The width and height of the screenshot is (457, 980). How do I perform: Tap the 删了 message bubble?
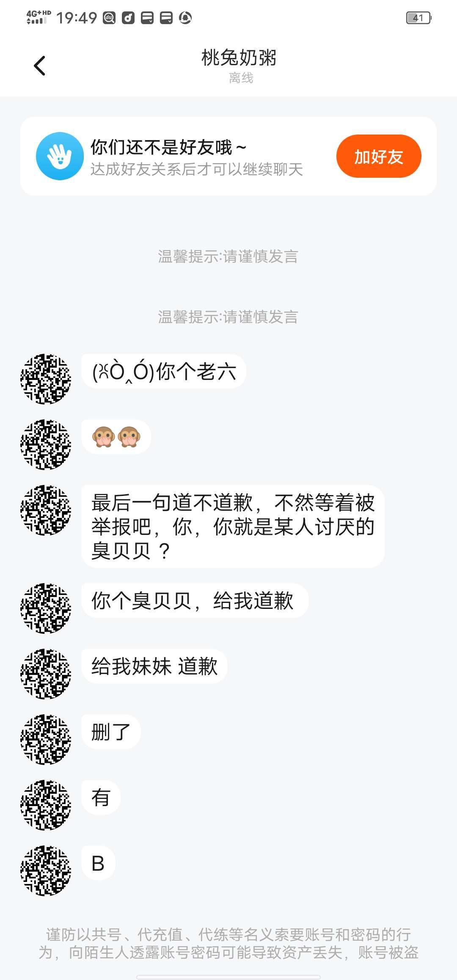[111, 732]
